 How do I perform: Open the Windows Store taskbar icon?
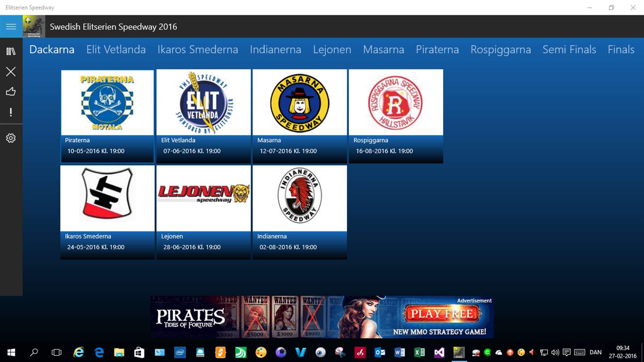point(140,353)
